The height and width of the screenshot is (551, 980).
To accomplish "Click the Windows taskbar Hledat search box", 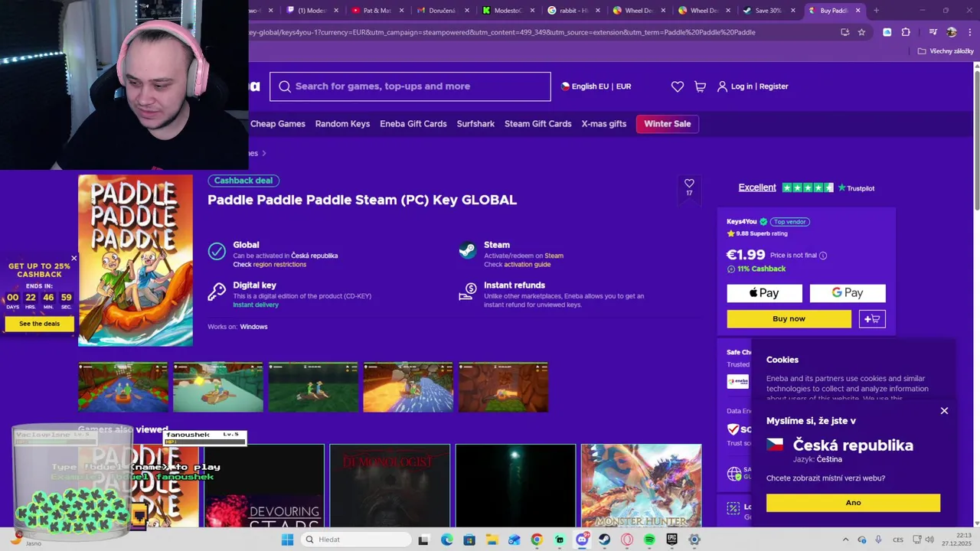I will (x=355, y=540).
